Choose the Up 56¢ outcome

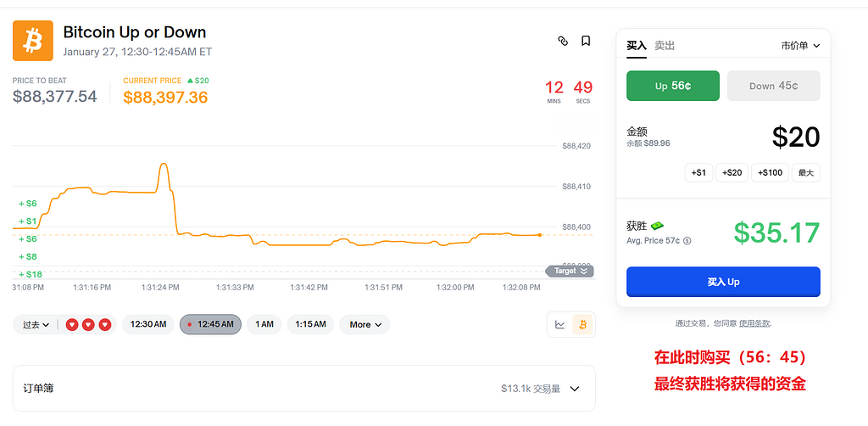pyautogui.click(x=673, y=86)
